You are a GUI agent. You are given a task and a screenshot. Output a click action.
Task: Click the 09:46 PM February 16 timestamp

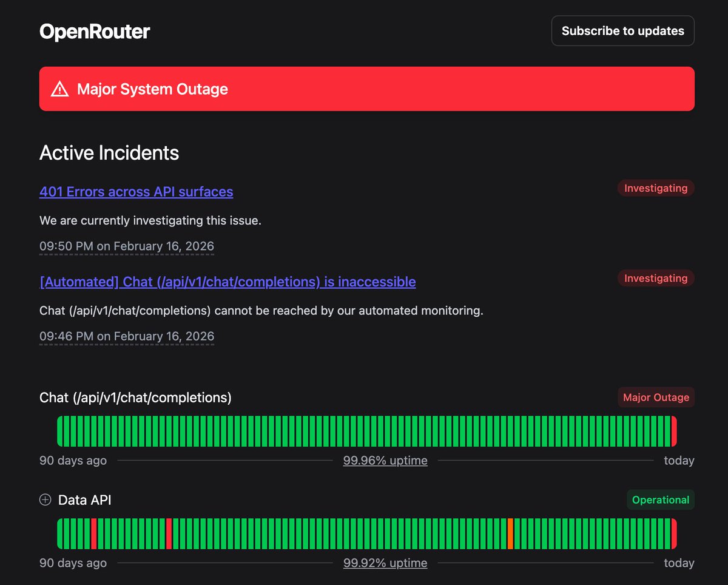pos(127,336)
